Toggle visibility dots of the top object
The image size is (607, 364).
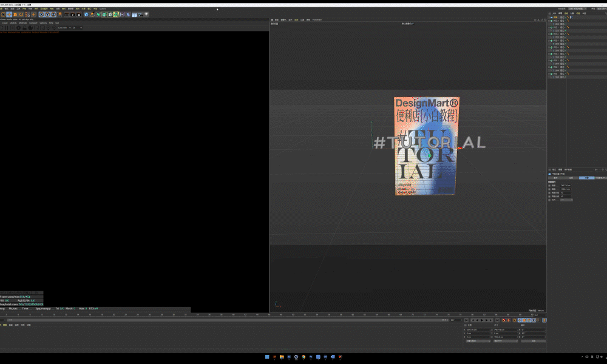click(564, 18)
